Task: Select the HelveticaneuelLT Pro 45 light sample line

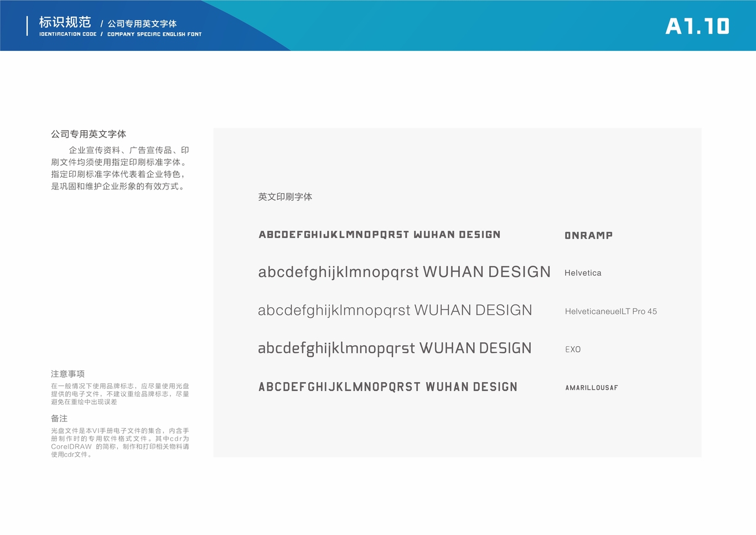Action: tap(395, 310)
